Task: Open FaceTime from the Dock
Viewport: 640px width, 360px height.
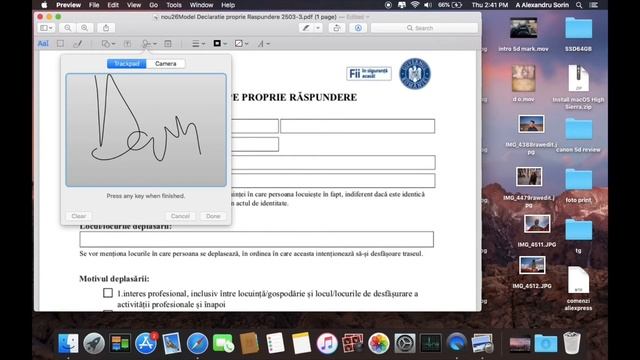Action: [223, 343]
